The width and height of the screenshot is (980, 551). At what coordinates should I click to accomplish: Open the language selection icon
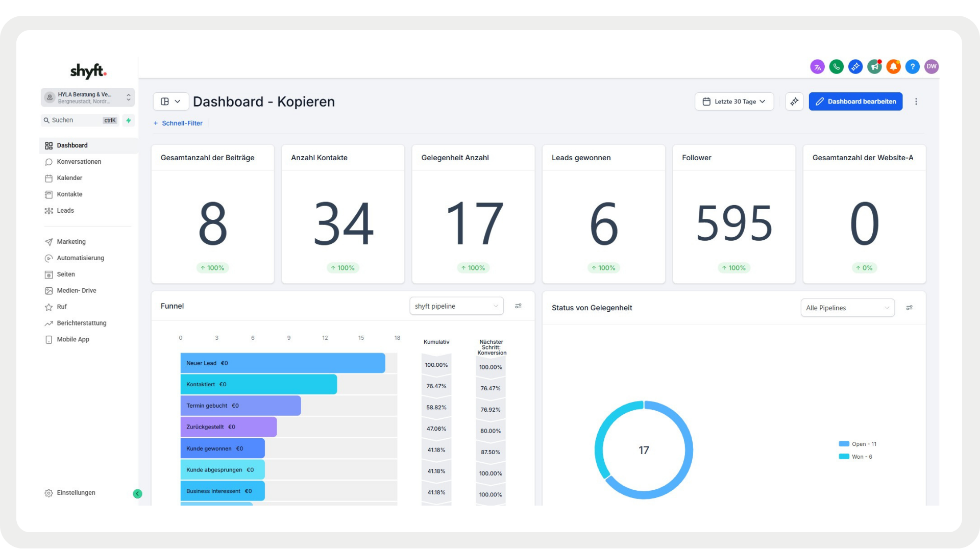[x=817, y=67]
